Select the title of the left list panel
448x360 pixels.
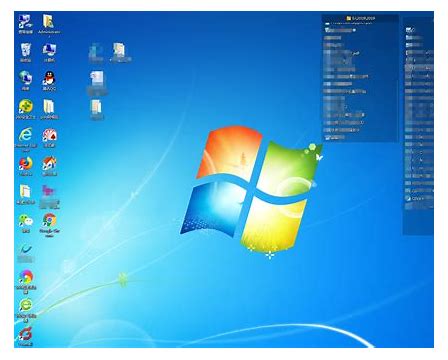coord(361,18)
